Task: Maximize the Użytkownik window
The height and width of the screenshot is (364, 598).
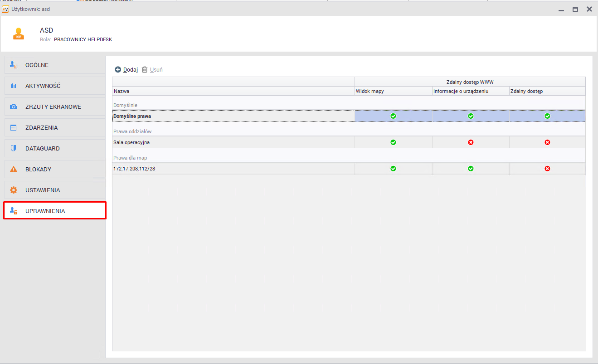Action: click(x=575, y=9)
